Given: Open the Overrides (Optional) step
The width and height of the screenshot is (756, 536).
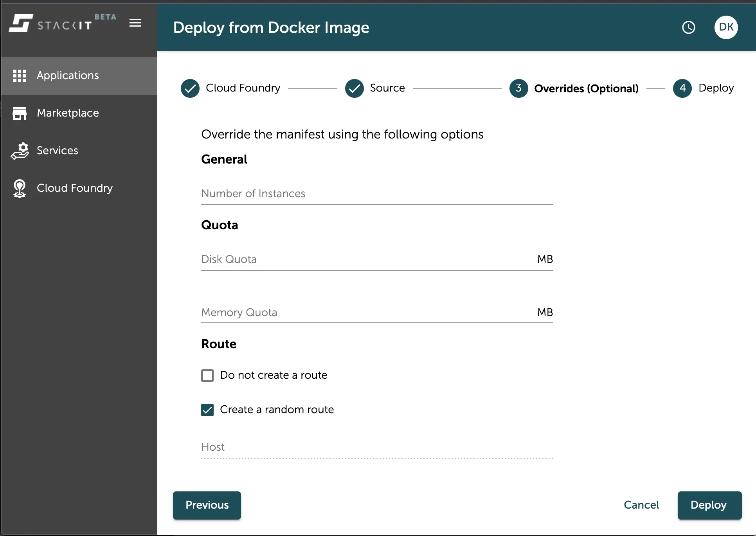Looking at the screenshot, I should tap(519, 88).
